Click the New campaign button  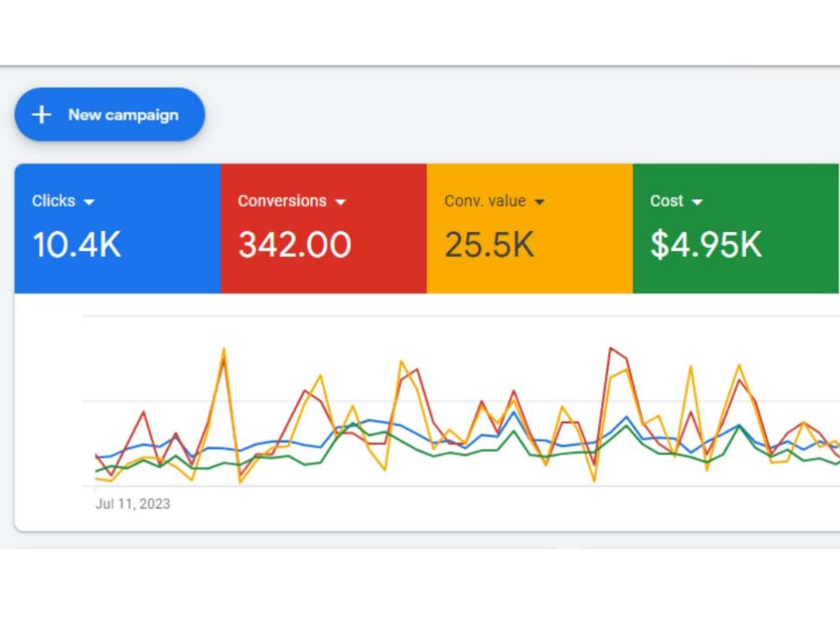pyautogui.click(x=110, y=114)
